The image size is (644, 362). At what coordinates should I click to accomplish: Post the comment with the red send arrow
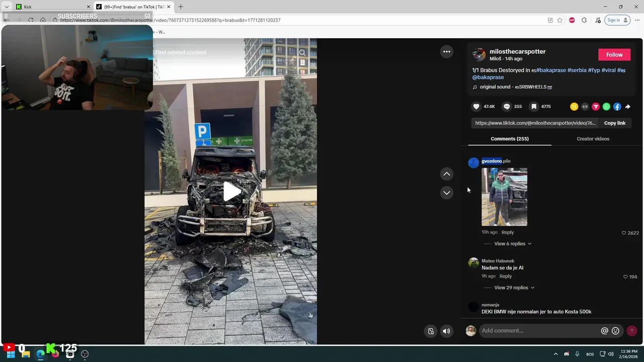(631, 330)
